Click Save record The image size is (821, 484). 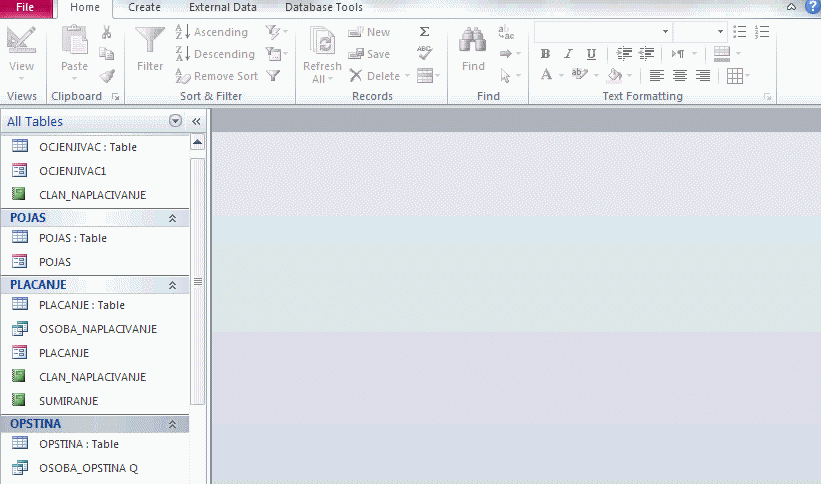(x=369, y=54)
